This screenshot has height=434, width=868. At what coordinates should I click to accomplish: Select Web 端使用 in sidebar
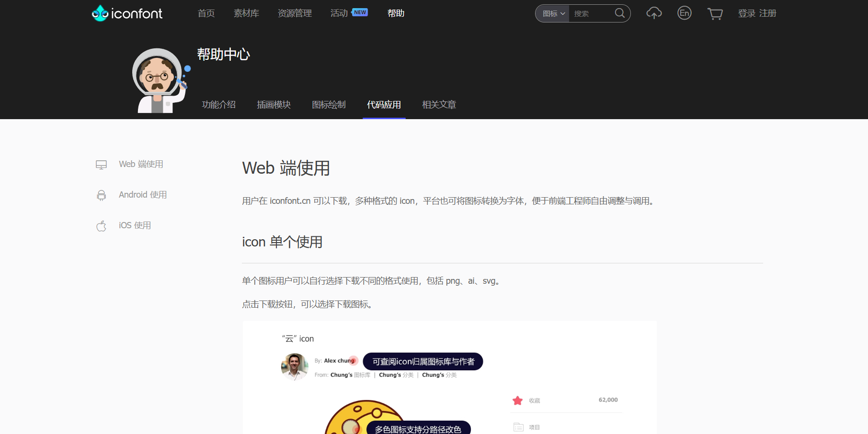(141, 164)
